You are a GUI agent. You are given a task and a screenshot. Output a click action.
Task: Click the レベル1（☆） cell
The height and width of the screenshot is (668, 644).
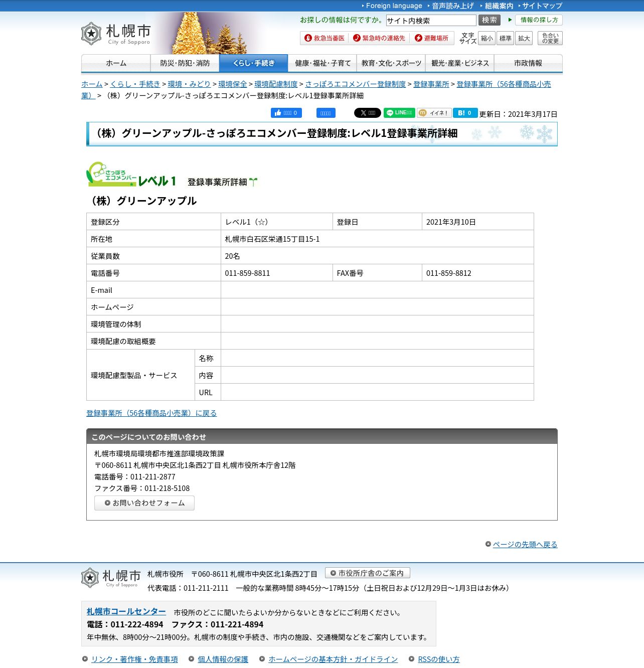pyautogui.click(x=277, y=222)
